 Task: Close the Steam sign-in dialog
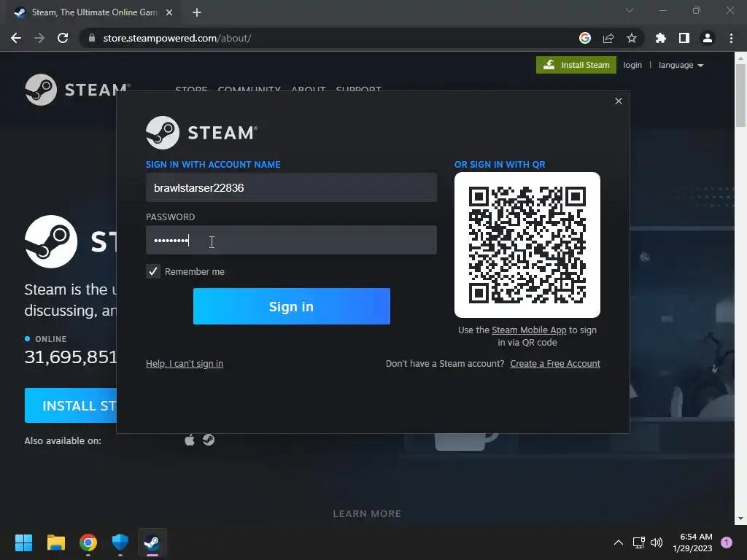(x=619, y=101)
